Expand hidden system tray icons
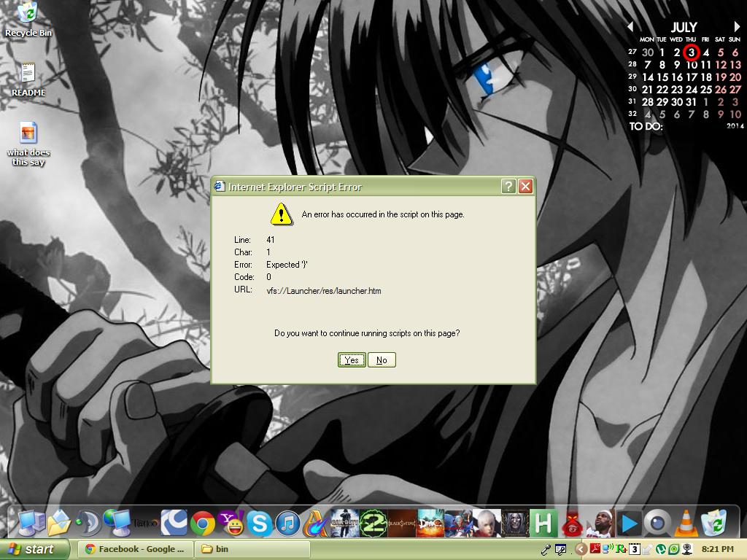This screenshot has height=560, width=747. coord(581,549)
